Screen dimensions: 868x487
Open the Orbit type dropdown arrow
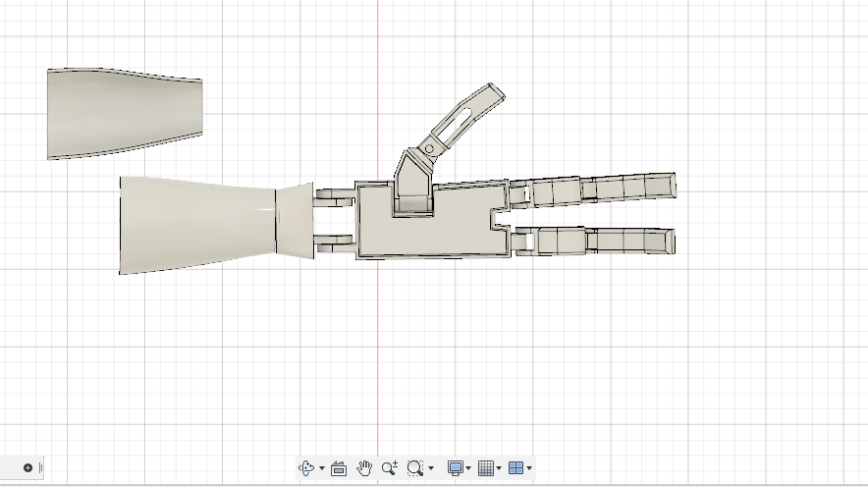click(322, 468)
